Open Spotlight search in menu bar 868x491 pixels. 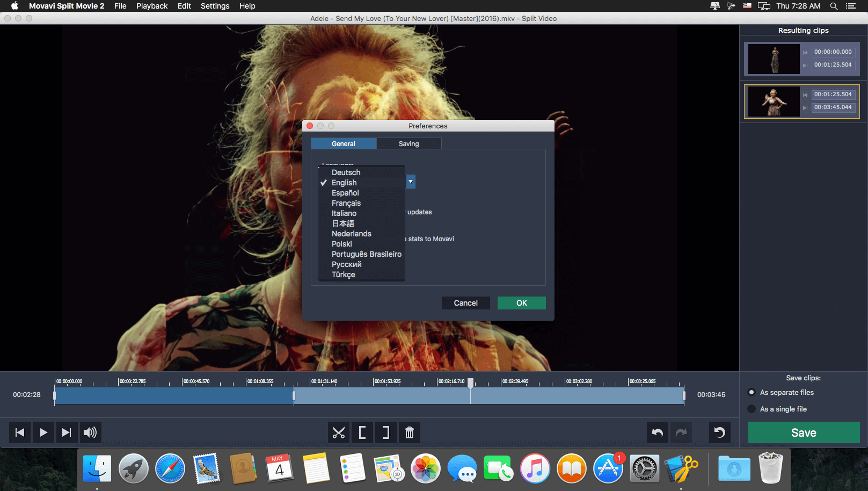[834, 6]
